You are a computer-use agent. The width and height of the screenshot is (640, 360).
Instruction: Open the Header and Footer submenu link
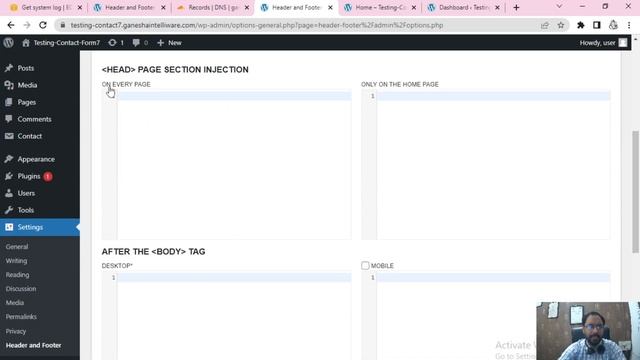click(33, 345)
